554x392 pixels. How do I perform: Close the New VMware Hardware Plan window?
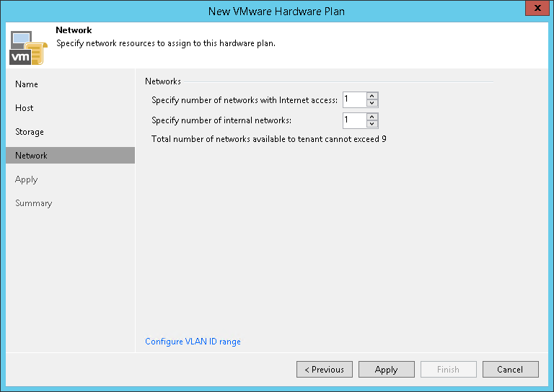pos(537,8)
